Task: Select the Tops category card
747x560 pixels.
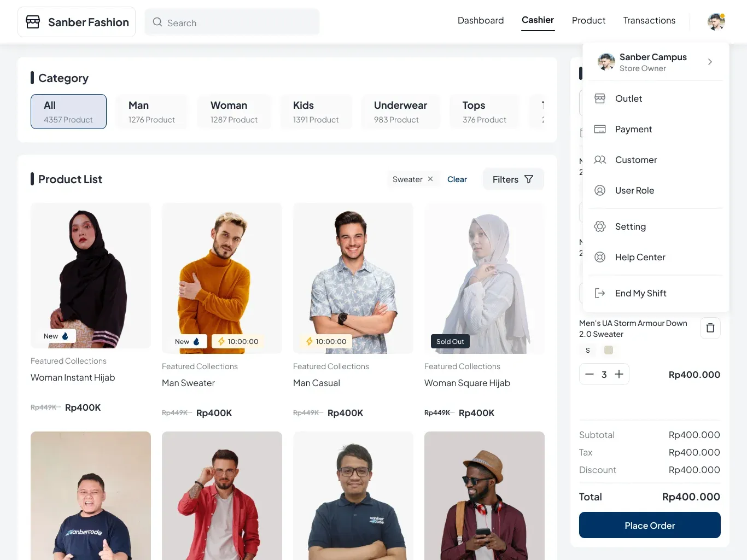Action: (485, 112)
